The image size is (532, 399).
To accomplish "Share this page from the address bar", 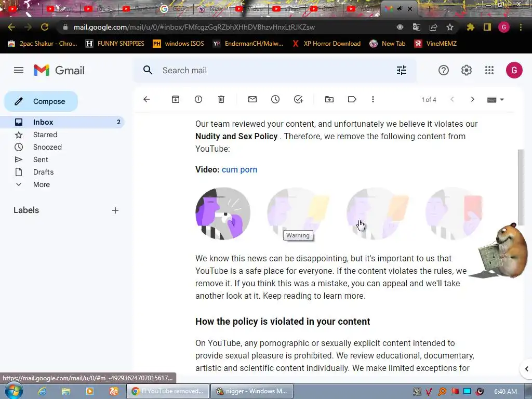I will pyautogui.click(x=433, y=27).
